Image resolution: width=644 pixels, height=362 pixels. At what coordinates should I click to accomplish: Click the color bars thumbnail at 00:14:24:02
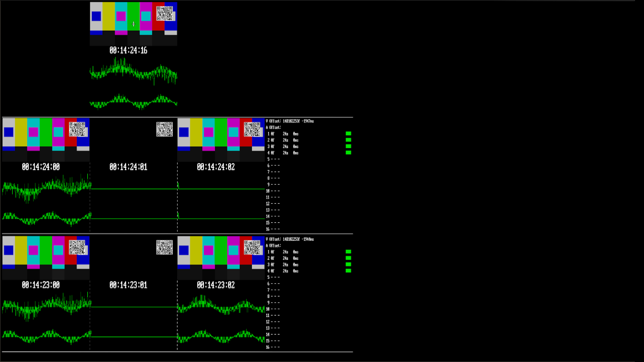pyautogui.click(x=221, y=140)
